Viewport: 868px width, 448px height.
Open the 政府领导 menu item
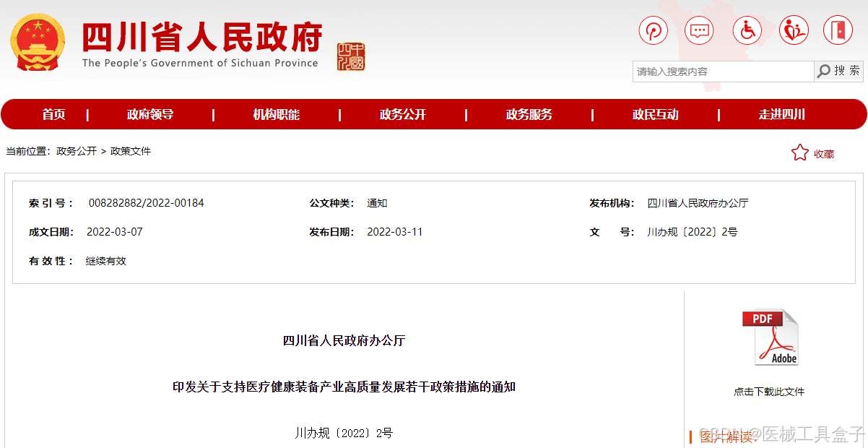pos(150,114)
